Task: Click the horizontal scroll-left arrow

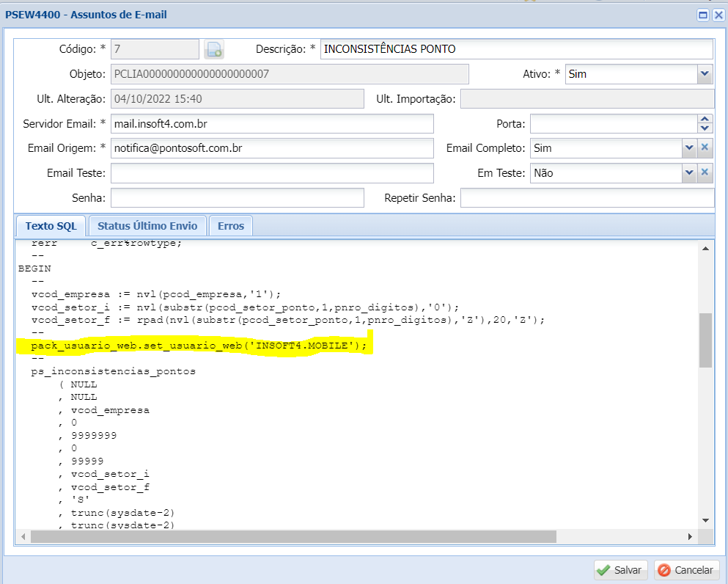Action: [x=23, y=536]
